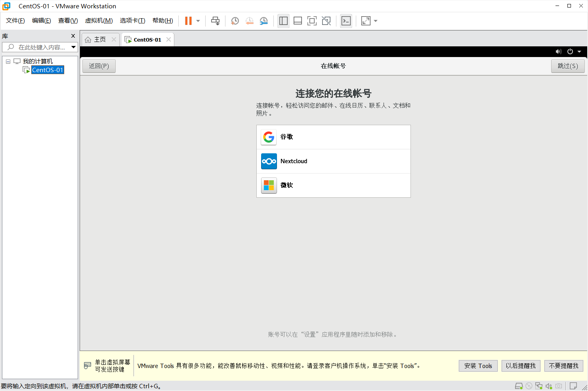Click the virtual sound device status icon
The image size is (588, 391).
tap(549, 385)
